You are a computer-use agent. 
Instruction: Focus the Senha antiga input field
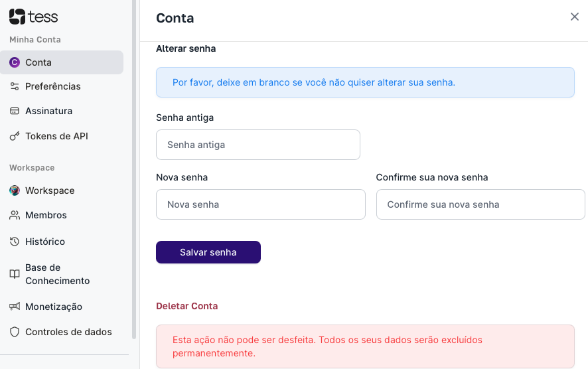[258, 145]
